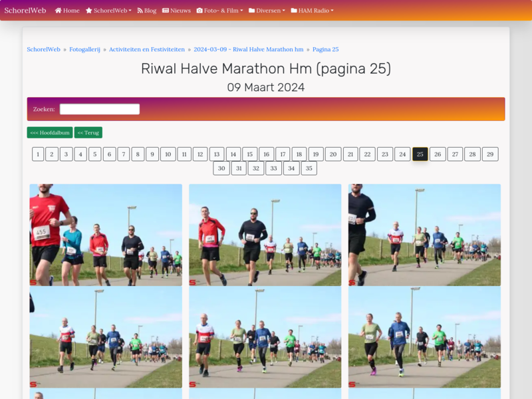Go to page 29
532x399 pixels.
[x=490, y=154]
